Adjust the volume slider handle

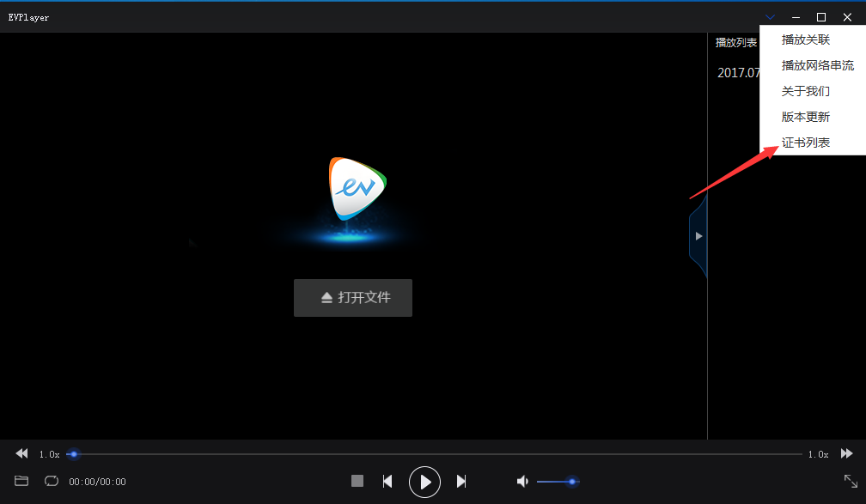click(571, 482)
